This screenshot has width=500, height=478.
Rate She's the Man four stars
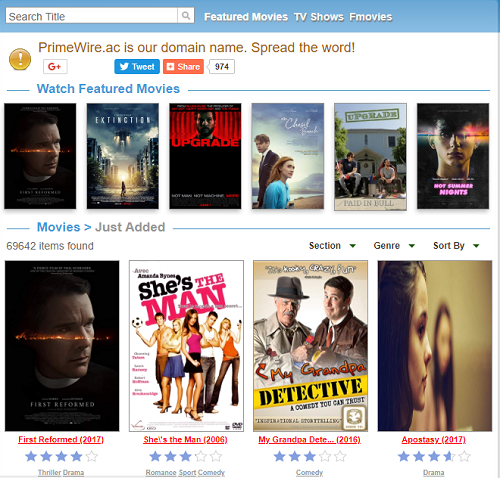coord(201,456)
